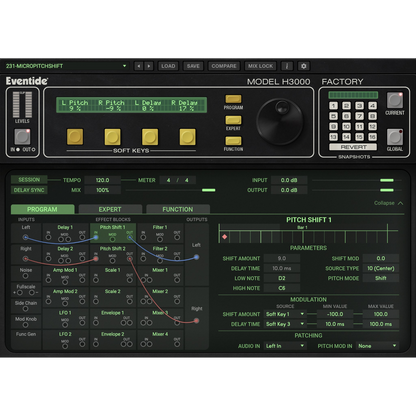The width and height of the screenshot is (416, 416).
Task: Toggle the CURRENT snapshot button
Action: tap(395, 100)
